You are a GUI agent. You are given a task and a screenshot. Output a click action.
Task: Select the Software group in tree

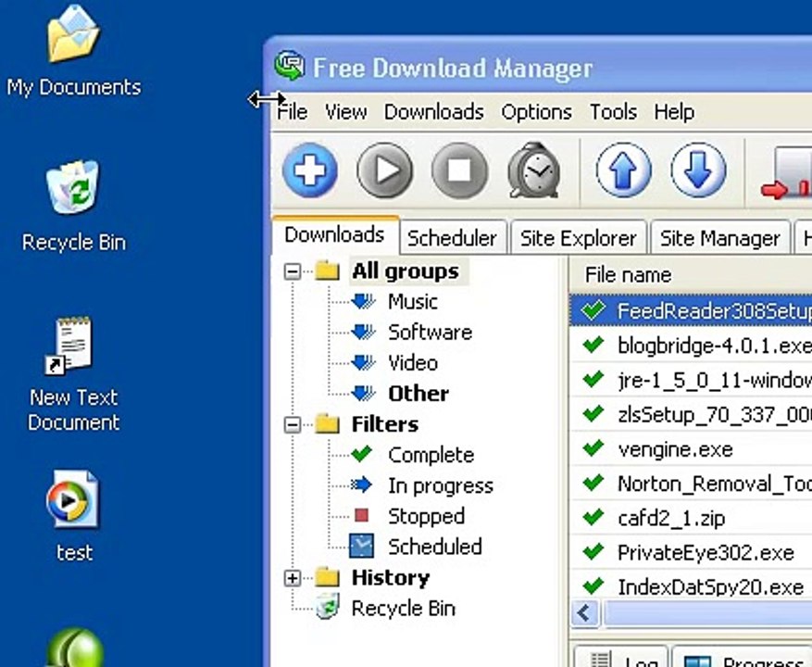[x=431, y=333]
